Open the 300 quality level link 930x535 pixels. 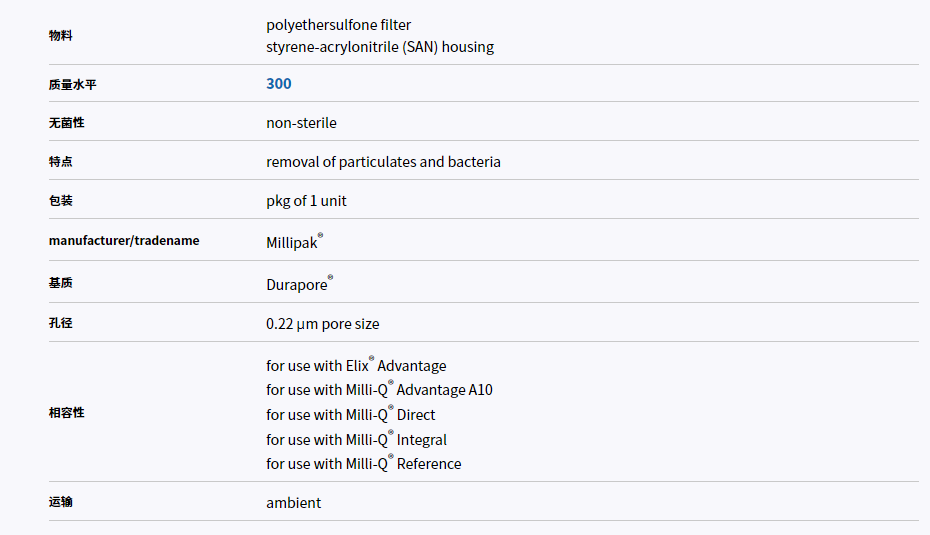(279, 84)
